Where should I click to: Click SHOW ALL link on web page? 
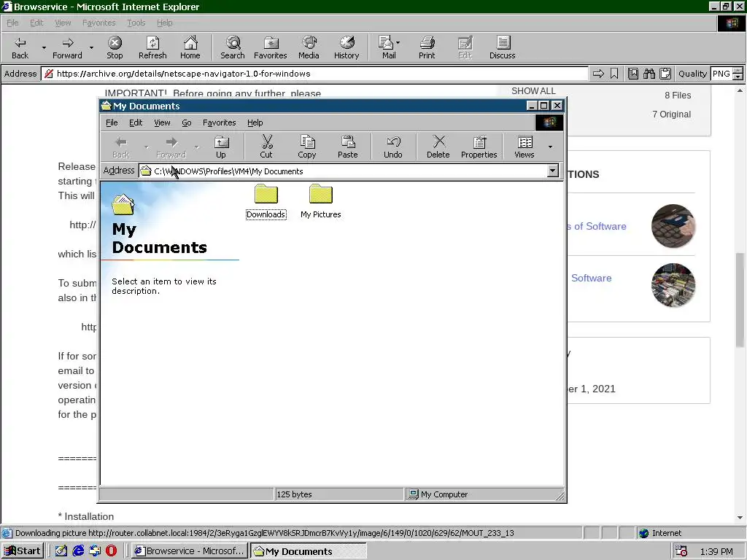point(533,91)
